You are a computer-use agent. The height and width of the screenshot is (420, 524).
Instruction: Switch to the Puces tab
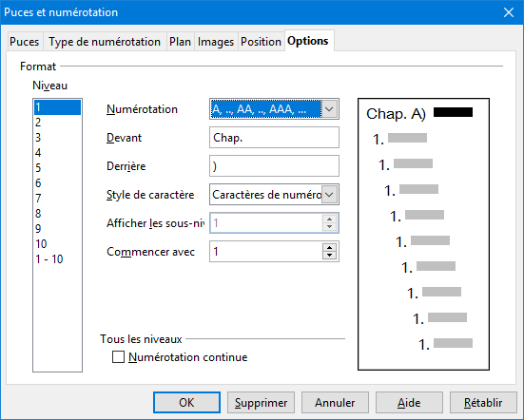point(25,42)
